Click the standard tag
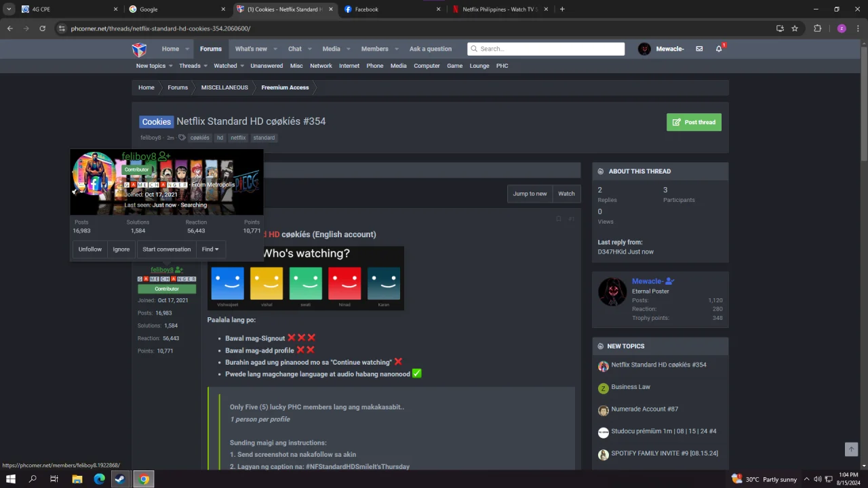The height and width of the screenshot is (488, 868). point(264,138)
